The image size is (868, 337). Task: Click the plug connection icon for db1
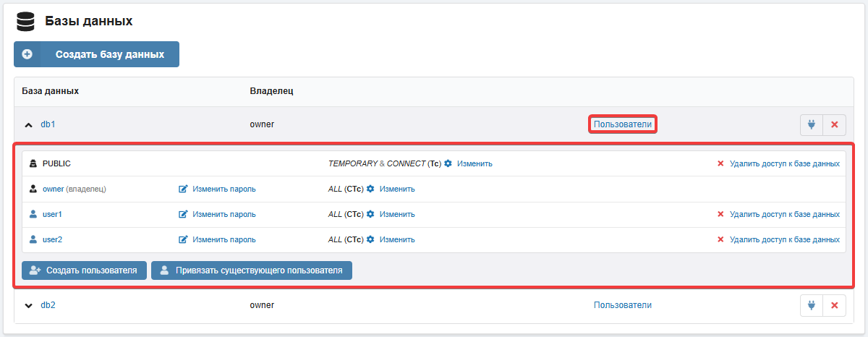(x=811, y=124)
